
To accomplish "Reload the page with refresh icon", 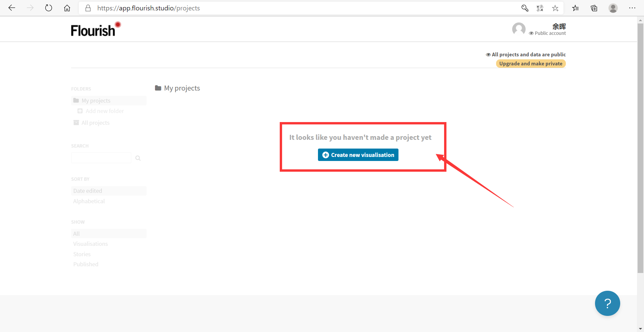I will click(x=49, y=8).
